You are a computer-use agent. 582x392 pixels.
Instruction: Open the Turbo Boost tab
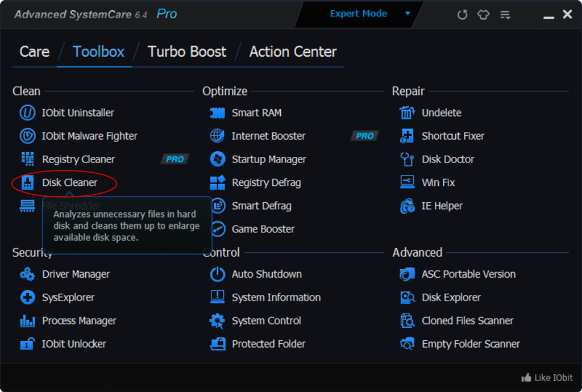pos(187,52)
